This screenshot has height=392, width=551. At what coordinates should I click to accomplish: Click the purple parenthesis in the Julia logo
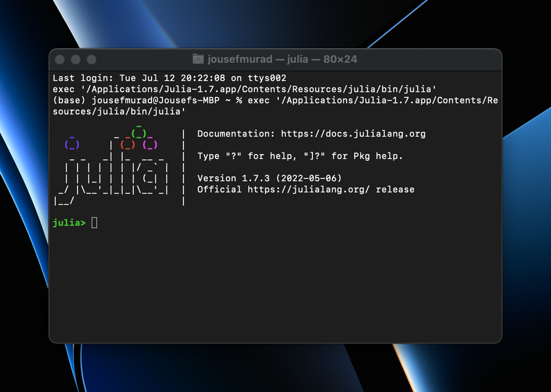click(72, 144)
